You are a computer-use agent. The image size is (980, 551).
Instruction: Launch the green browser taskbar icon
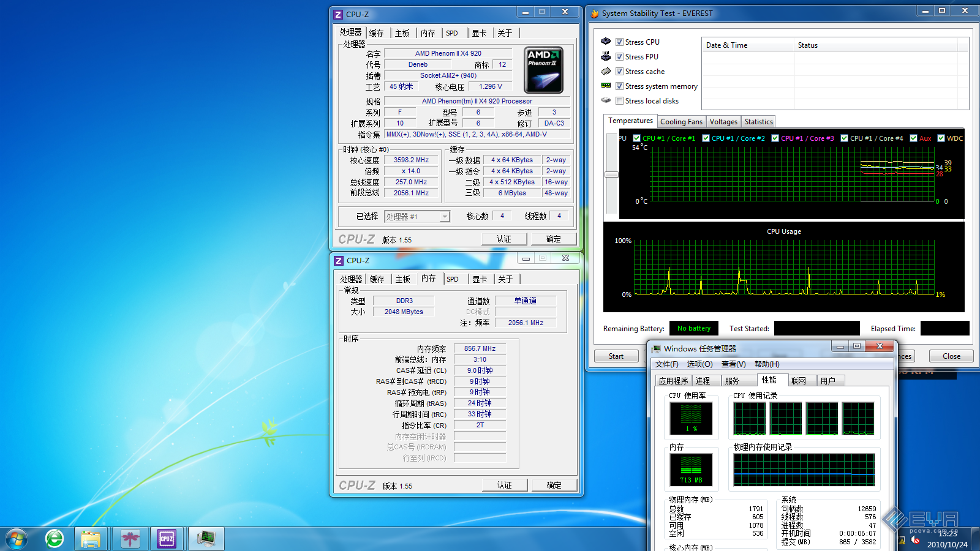click(55, 539)
